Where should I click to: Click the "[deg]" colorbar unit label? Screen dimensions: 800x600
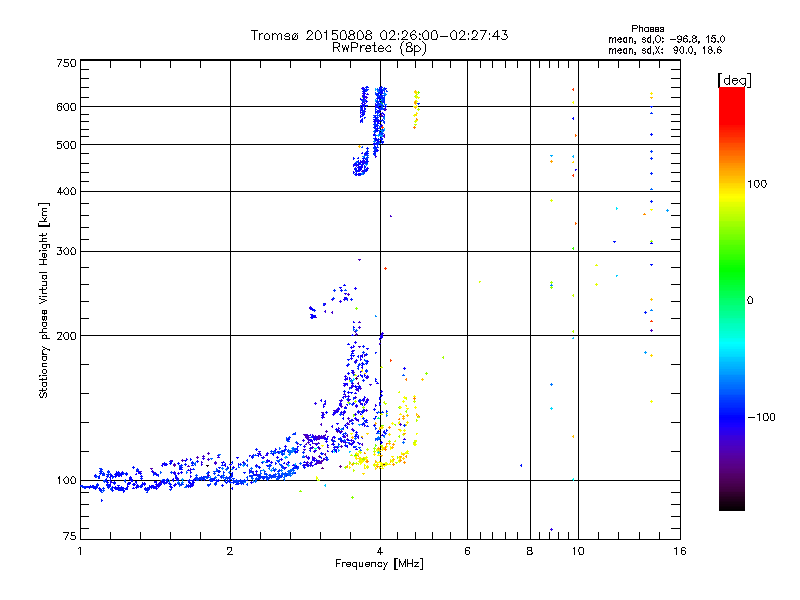coord(734,80)
